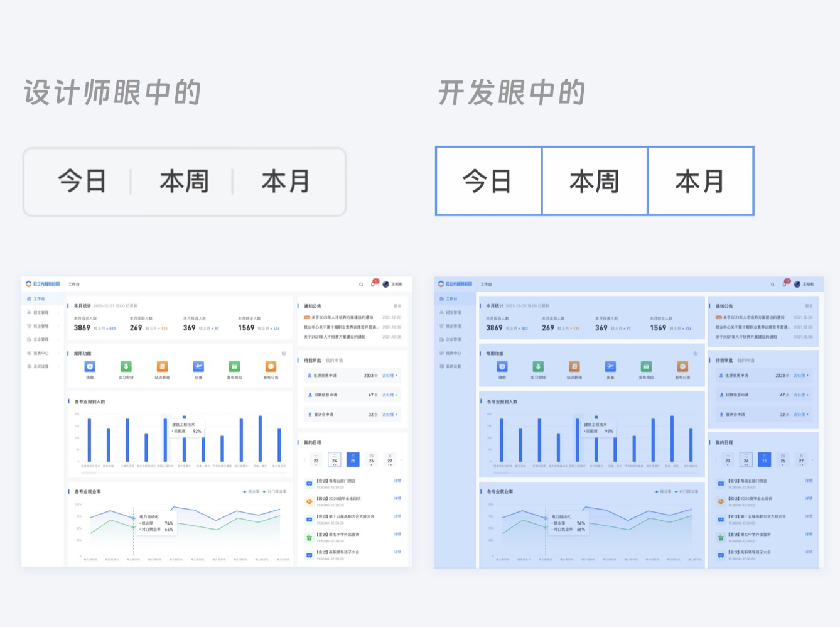Select 今日 in the designer's rounded segmented control
The width and height of the screenshot is (840, 627).
pos(82,182)
